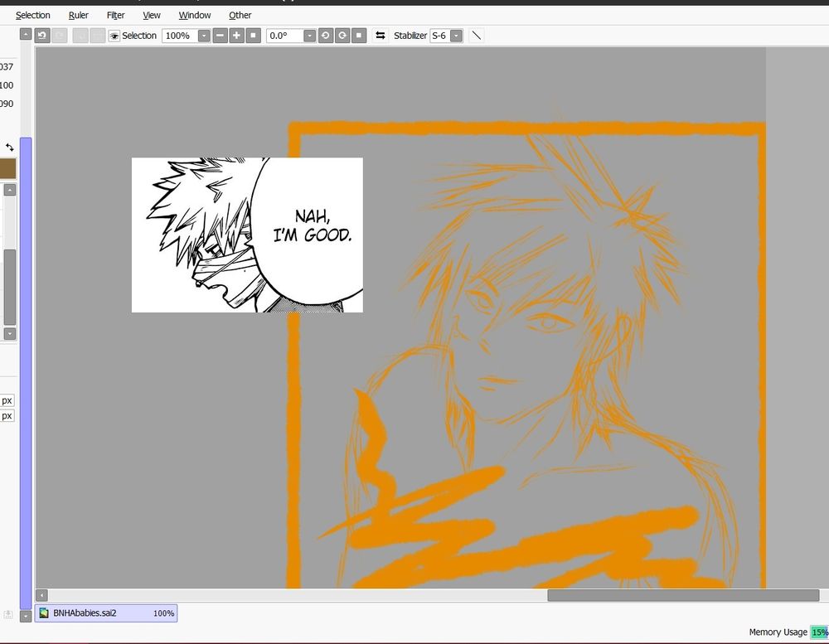The width and height of the screenshot is (829, 644).
Task: Reset zoom with square button
Action: click(253, 36)
